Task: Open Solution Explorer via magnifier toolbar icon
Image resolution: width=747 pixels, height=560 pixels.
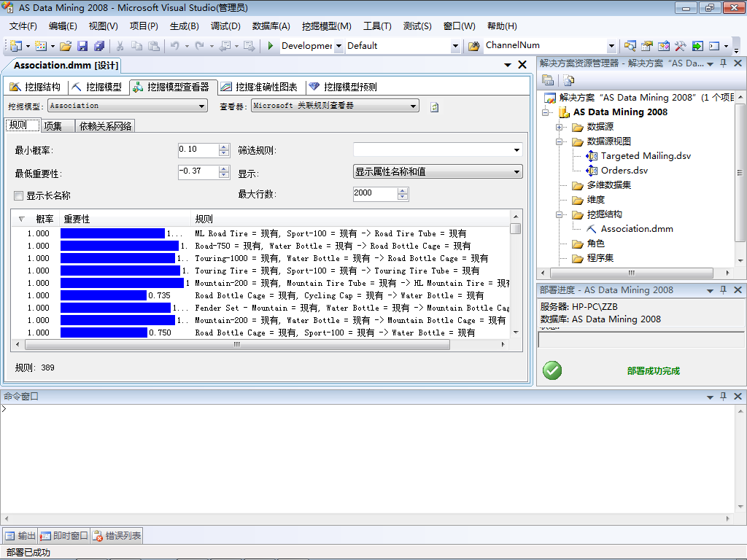Action: pyautogui.click(x=630, y=46)
